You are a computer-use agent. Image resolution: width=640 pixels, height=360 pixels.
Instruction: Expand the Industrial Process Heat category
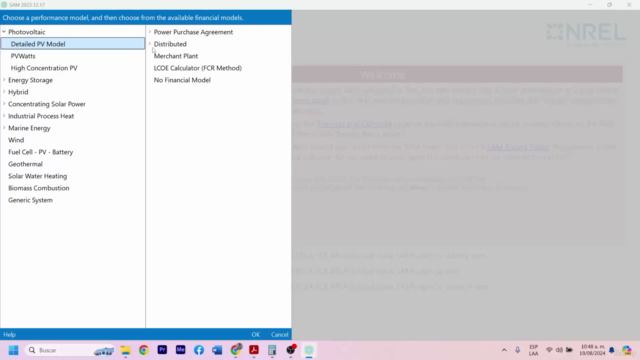coord(4,116)
